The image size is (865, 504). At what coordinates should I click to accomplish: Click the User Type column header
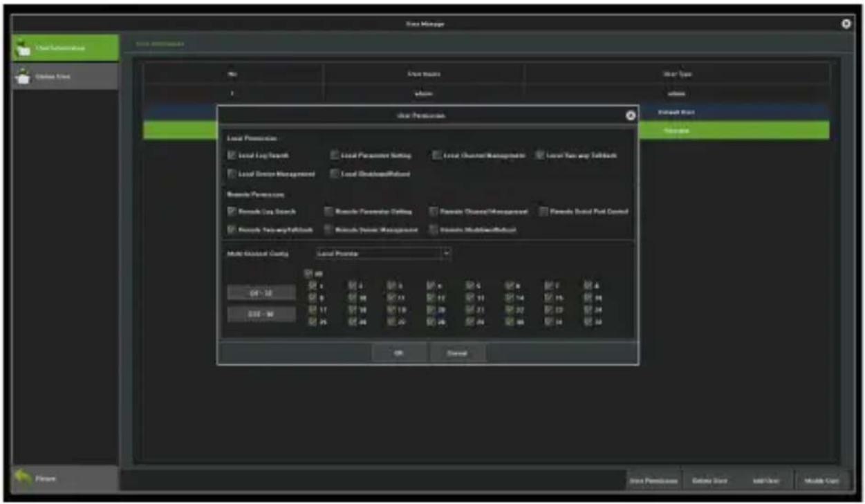(x=677, y=74)
